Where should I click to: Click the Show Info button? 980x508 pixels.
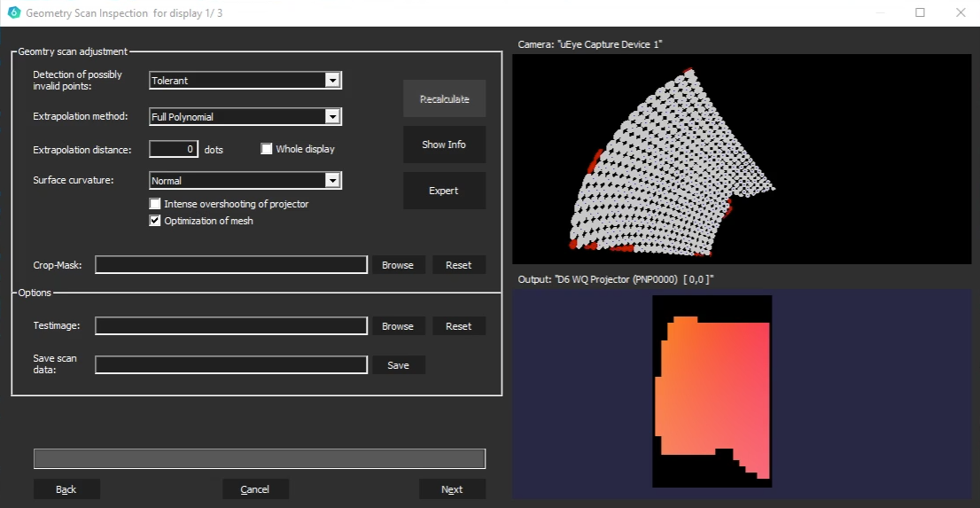pyautogui.click(x=444, y=145)
